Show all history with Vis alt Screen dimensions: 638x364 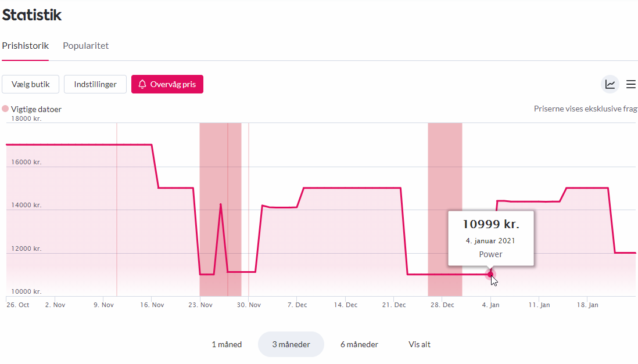tap(420, 344)
